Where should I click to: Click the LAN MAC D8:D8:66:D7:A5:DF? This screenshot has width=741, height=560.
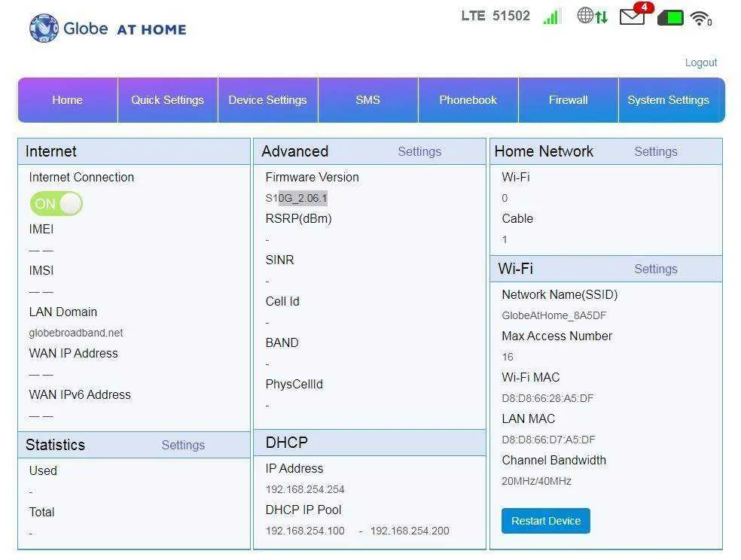click(x=548, y=440)
